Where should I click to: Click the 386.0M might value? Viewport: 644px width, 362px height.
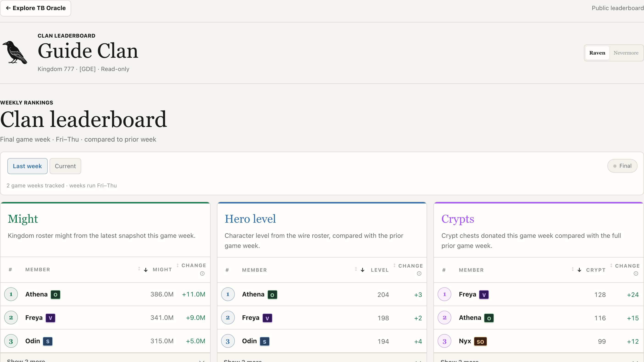pyautogui.click(x=162, y=294)
